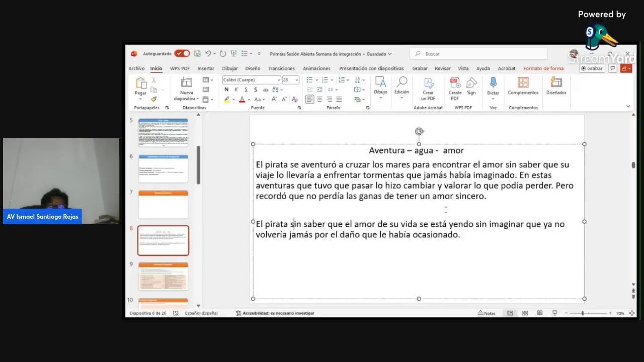This screenshot has width=644, height=362.
Task: Apply yellow text highlight color
Action: pos(227,100)
